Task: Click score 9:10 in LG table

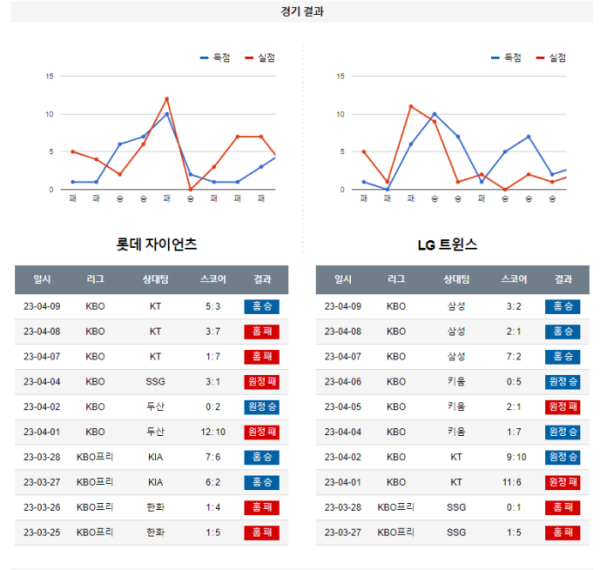Action: click(x=516, y=457)
